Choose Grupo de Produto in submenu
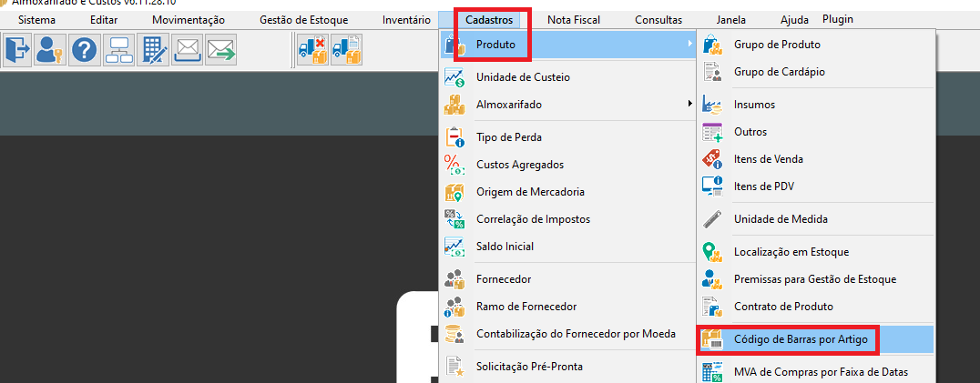 (816, 45)
